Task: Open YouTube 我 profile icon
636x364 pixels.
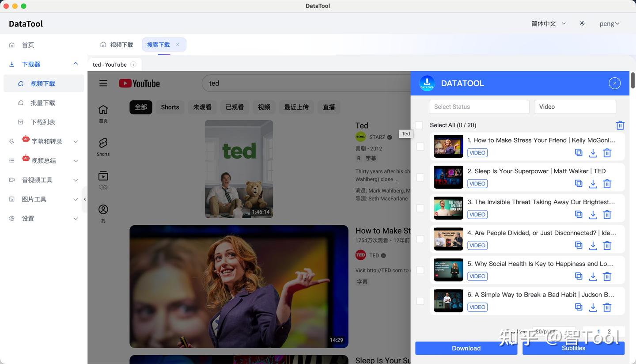Action: pos(103,213)
